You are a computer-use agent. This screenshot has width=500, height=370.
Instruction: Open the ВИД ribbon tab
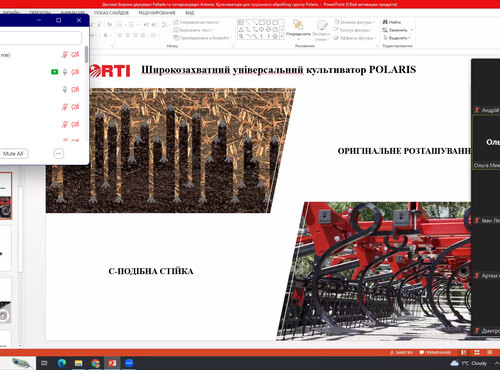point(190,13)
